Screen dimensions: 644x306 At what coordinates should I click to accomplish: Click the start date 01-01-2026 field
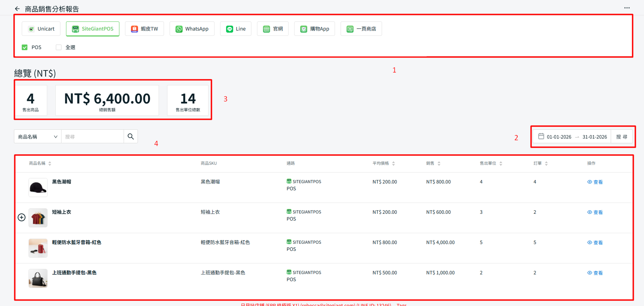coord(559,137)
